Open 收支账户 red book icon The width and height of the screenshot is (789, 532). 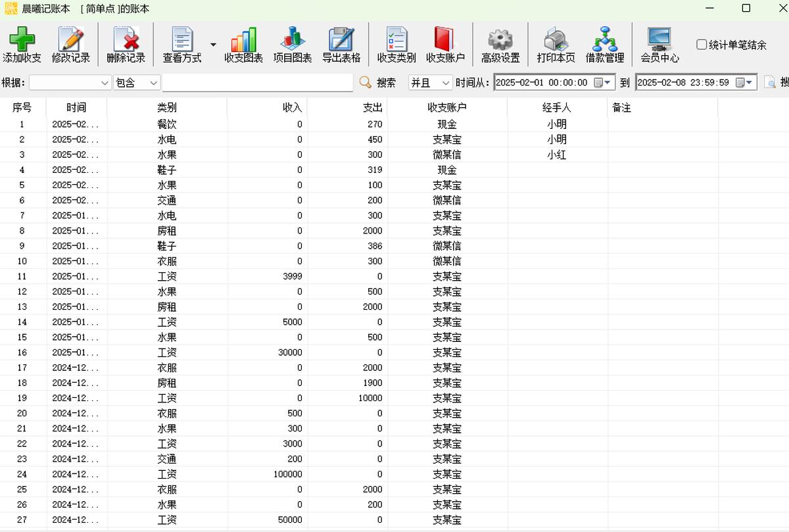coord(445,39)
